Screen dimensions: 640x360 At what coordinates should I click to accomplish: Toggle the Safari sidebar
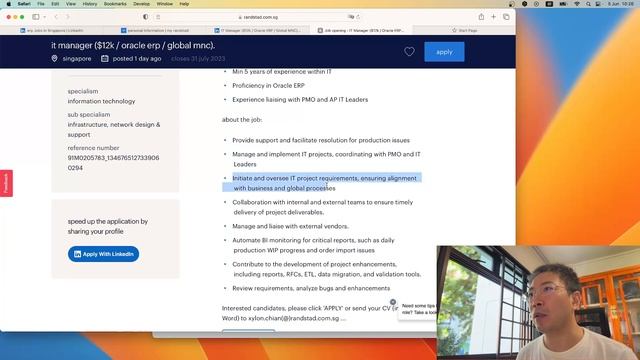coord(36,17)
